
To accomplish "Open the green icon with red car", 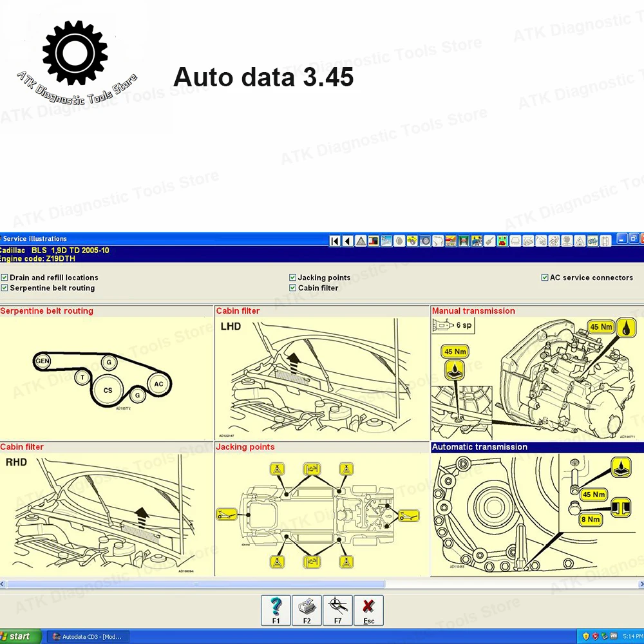I will (x=502, y=241).
